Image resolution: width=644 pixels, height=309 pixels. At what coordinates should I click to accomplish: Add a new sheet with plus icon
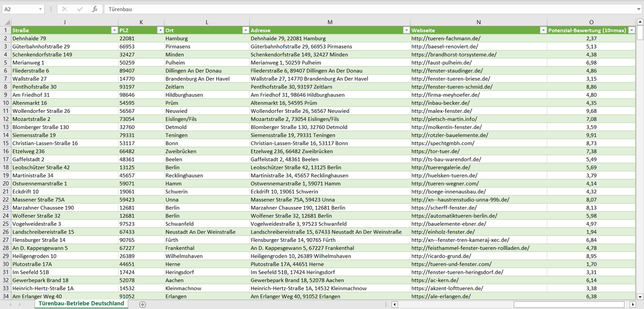[143, 305]
